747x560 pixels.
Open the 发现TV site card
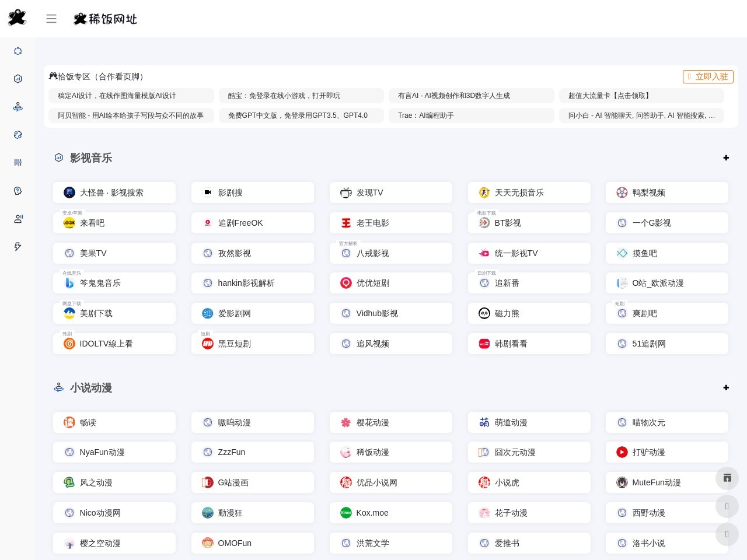pyautogui.click(x=391, y=192)
